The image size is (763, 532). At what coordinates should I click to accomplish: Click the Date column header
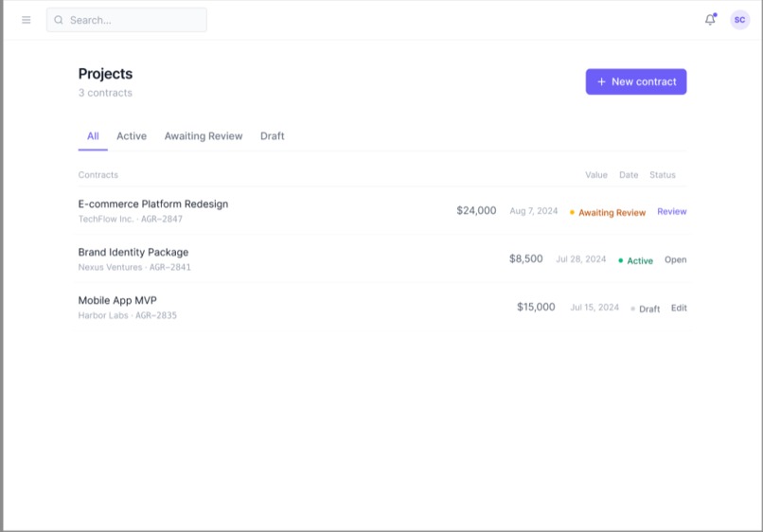coord(629,175)
